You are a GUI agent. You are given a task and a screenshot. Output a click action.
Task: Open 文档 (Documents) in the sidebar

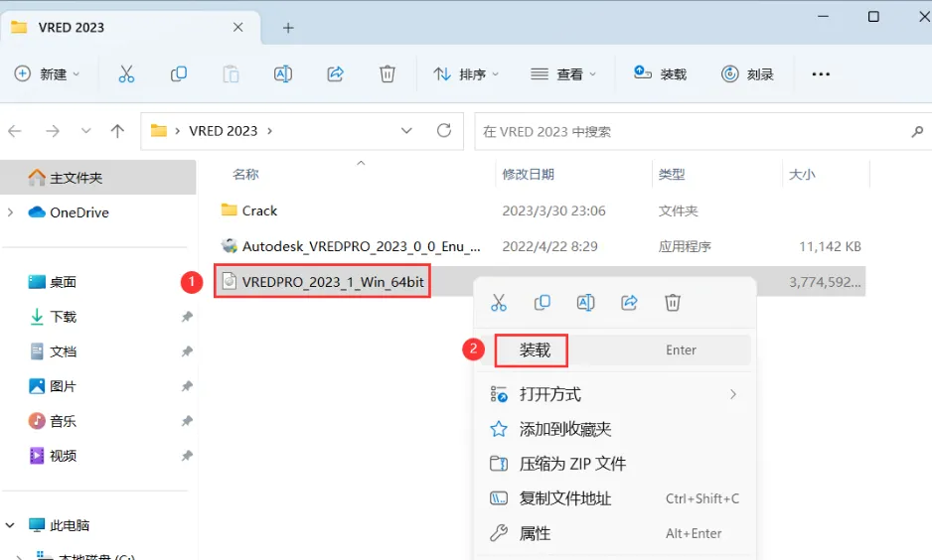[x=63, y=351]
